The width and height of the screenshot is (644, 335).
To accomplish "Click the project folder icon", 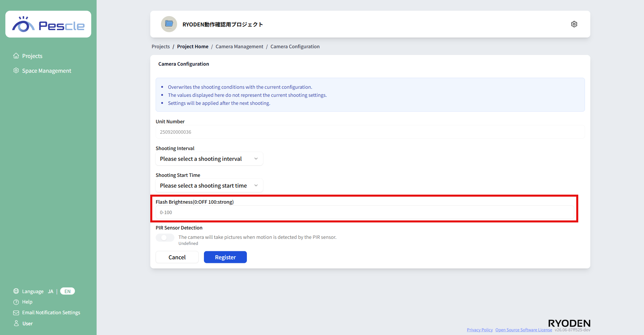I will tap(169, 24).
